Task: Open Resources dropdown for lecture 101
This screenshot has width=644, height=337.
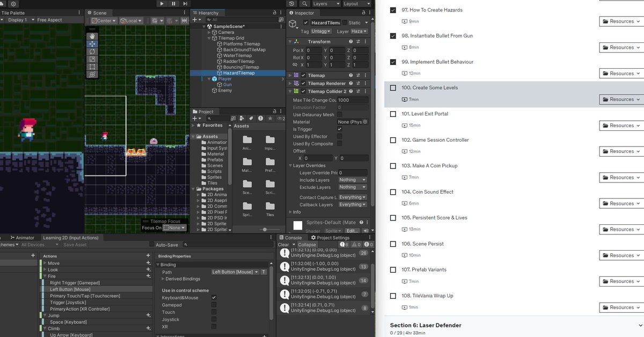Action: coord(621,125)
